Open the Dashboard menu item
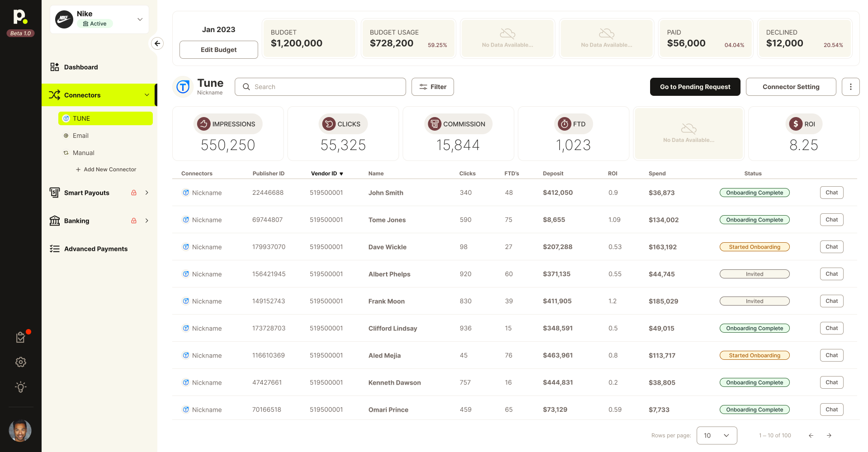This screenshot has width=868, height=452. click(81, 67)
